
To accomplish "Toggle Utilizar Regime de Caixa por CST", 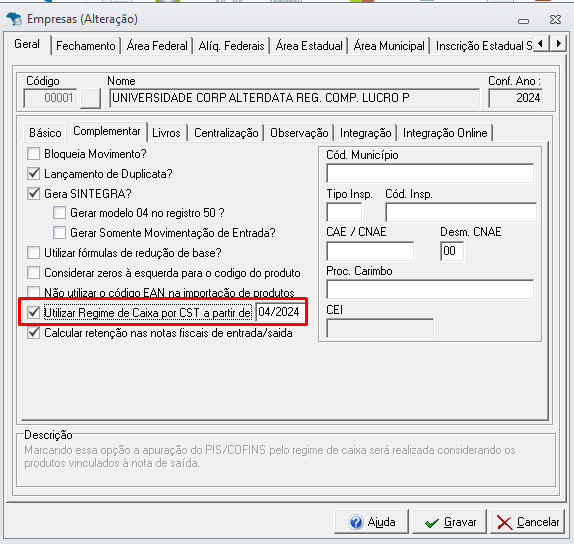I will tap(34, 313).
